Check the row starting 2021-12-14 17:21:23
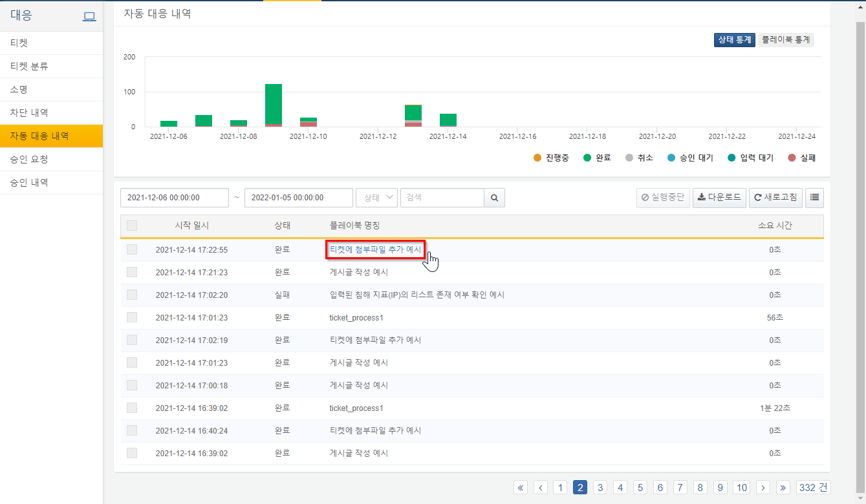The image size is (866, 504). 132,272
